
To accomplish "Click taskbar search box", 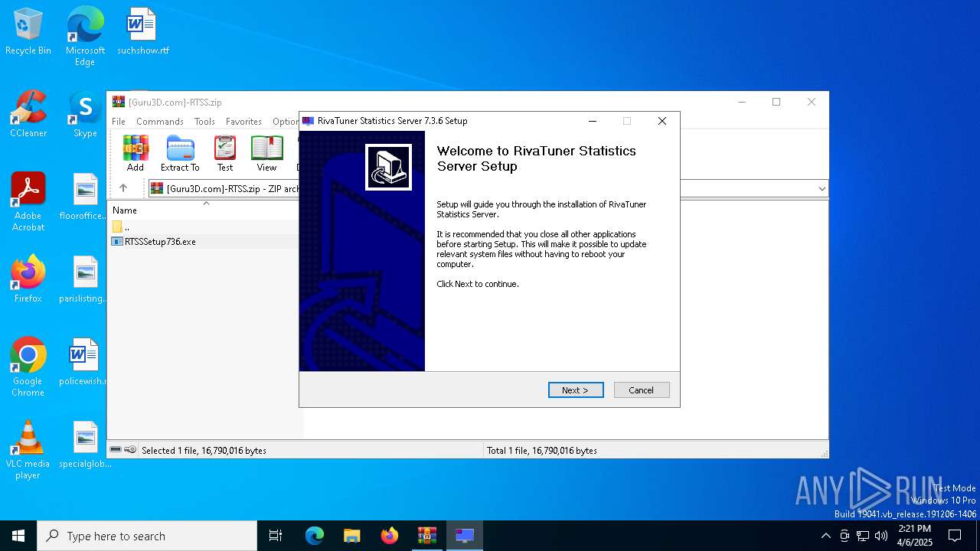I will click(x=147, y=536).
